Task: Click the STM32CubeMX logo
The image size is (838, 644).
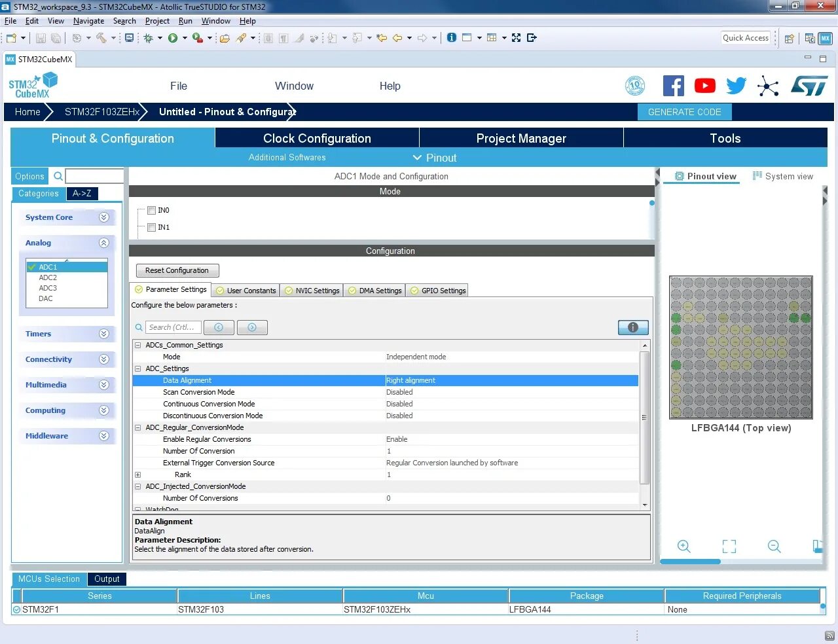Action: tap(33, 86)
